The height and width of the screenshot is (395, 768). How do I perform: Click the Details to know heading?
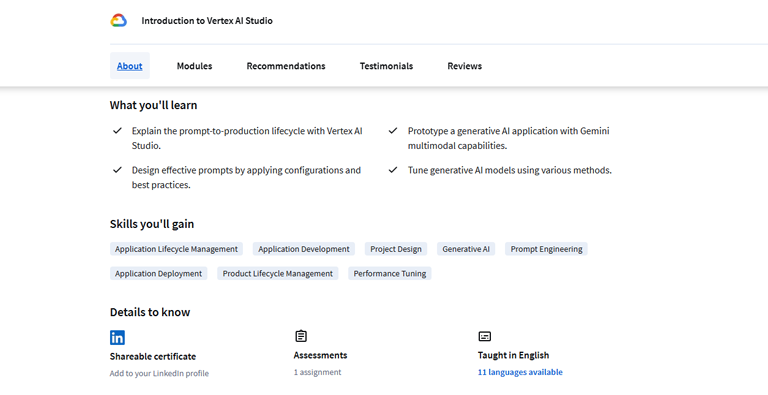point(150,312)
